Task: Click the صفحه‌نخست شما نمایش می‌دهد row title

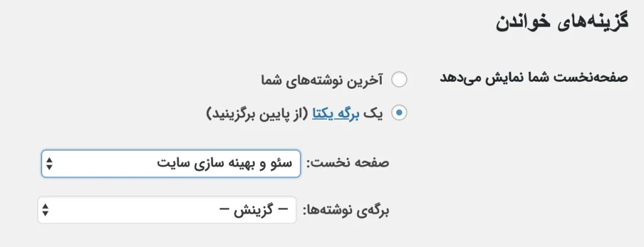Action: click(534, 78)
